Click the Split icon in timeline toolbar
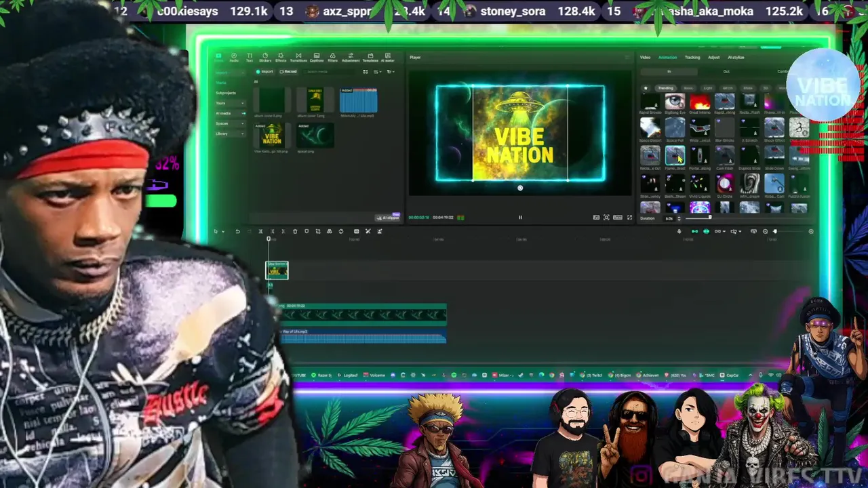 pyautogui.click(x=260, y=231)
